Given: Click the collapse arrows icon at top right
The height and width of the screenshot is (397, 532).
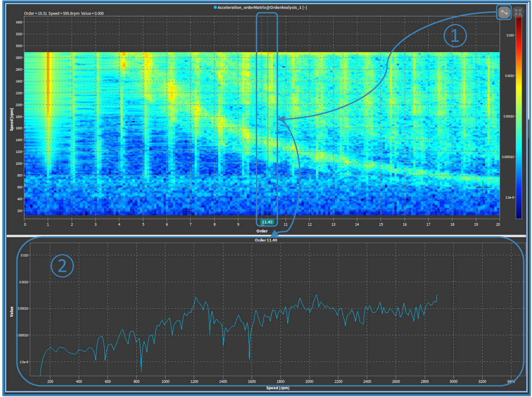Looking at the screenshot, I should 518,12.
